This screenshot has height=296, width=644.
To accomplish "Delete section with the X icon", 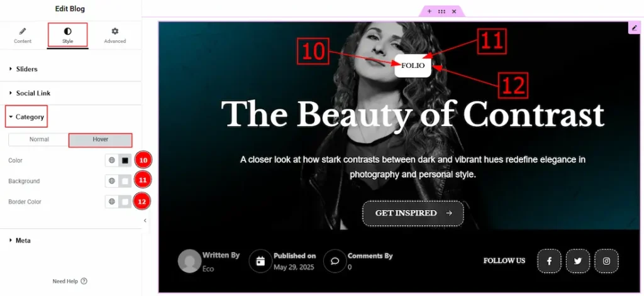I will [453, 11].
